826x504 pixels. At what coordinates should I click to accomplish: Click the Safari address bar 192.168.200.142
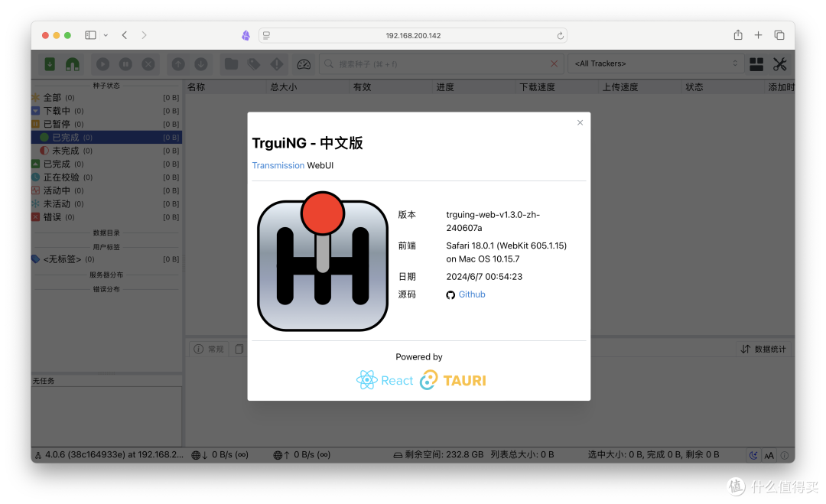[x=413, y=35]
